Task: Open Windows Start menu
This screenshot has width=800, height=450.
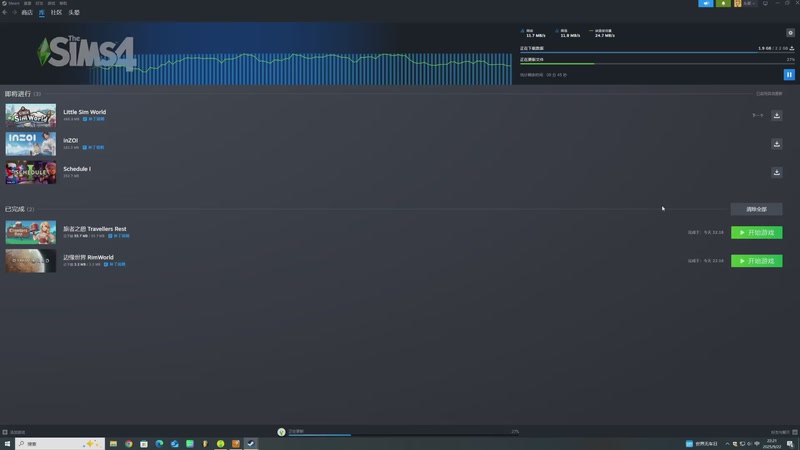Action: click(7, 444)
